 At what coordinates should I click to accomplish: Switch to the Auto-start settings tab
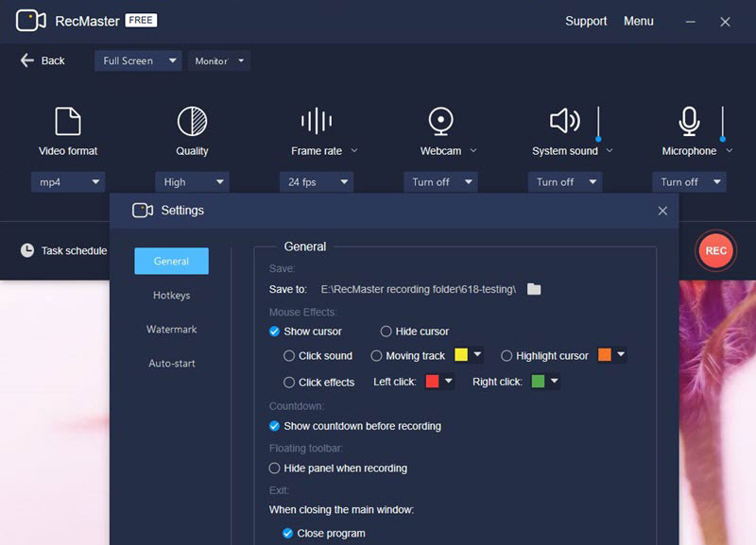click(x=172, y=364)
